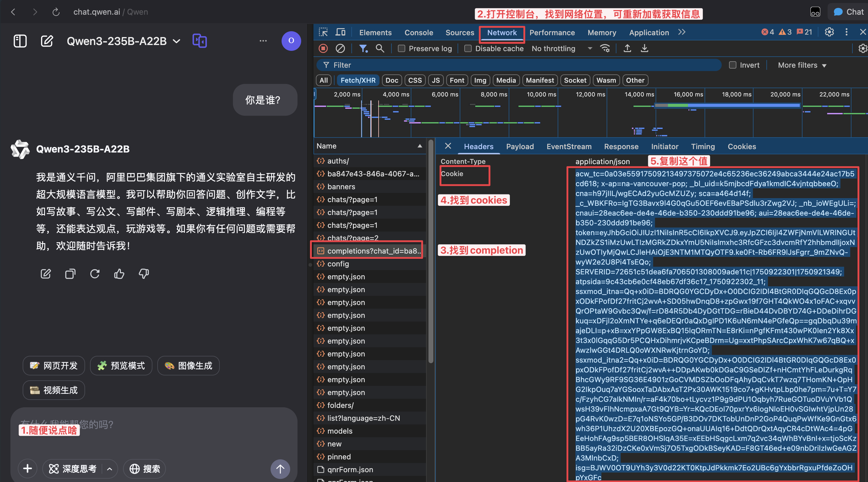Click the network Filter input field

pos(519,65)
